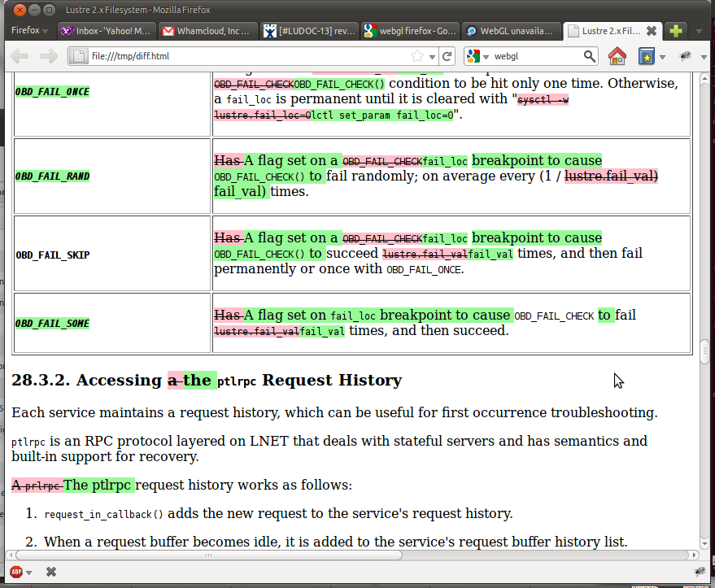
Task: Click the status bar icon at bottom right
Action: coord(700,572)
